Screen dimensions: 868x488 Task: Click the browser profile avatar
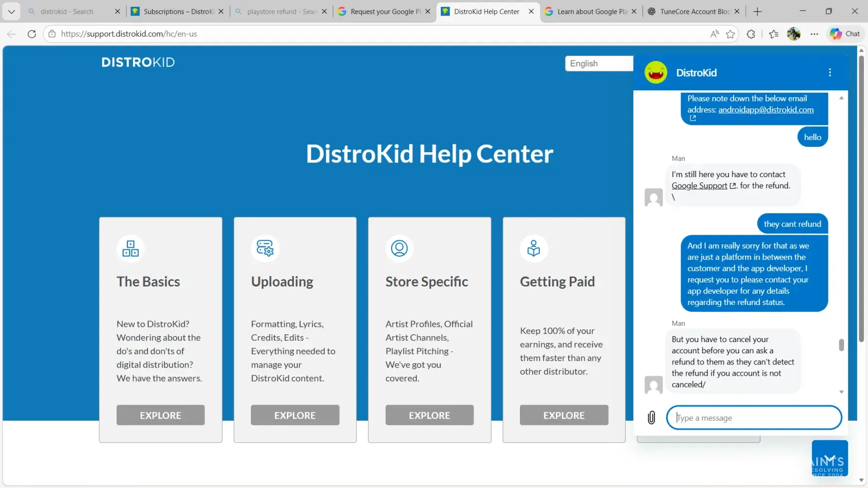793,34
